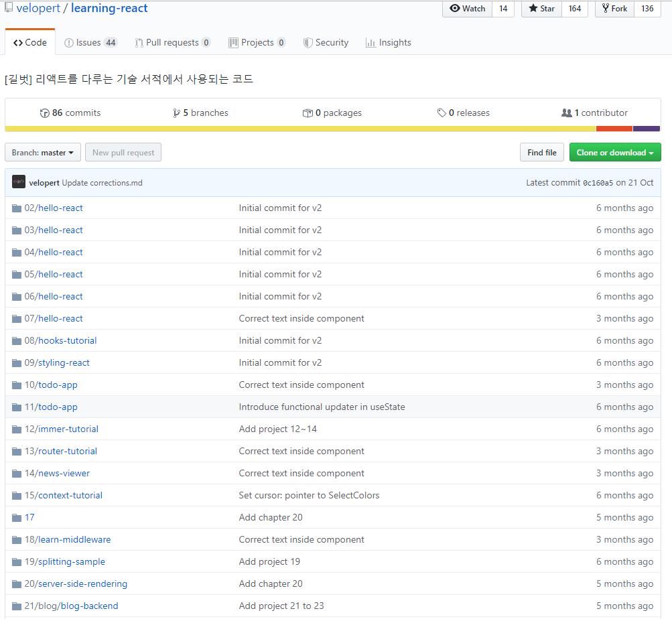
Task: Star the repository
Action: click(x=542, y=9)
